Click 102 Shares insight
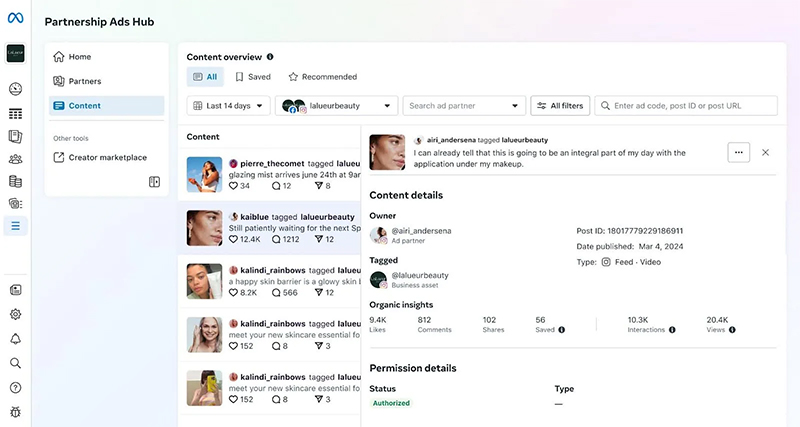Screen dimensions: 800x427 coord(493,324)
